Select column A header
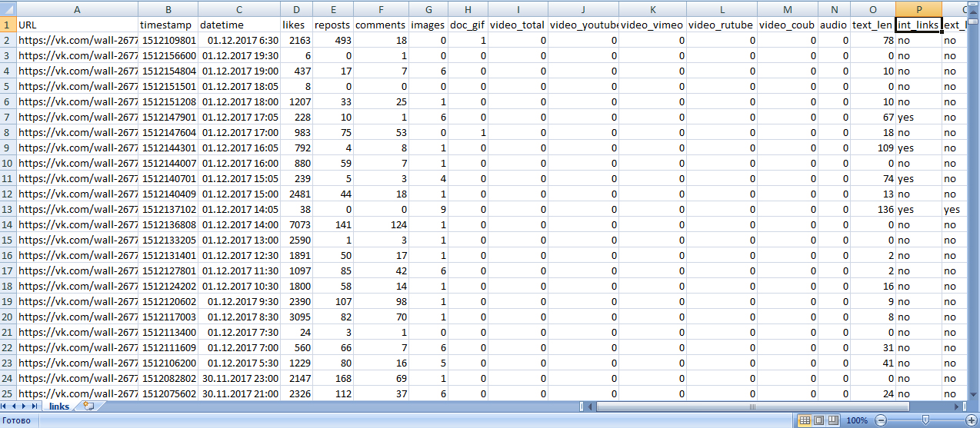This screenshot has width=980, height=428. coord(77,9)
